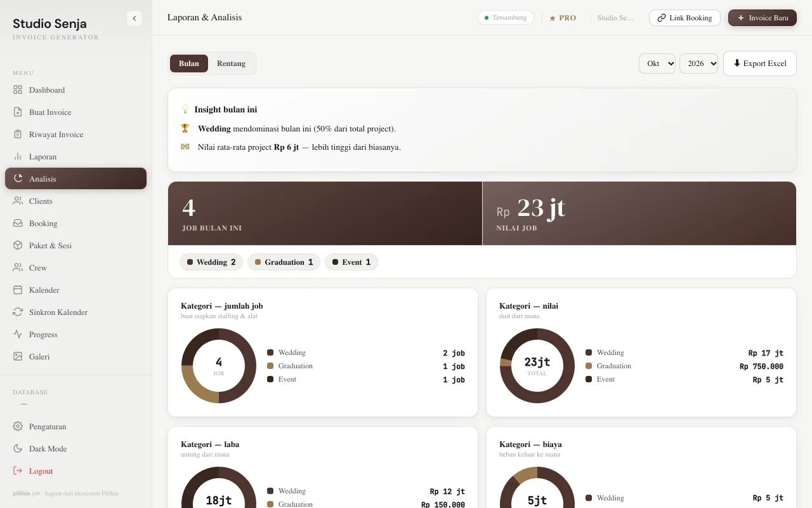Image resolution: width=812 pixels, height=508 pixels.
Task: Click the Crew people icon
Action: pyautogui.click(x=18, y=268)
